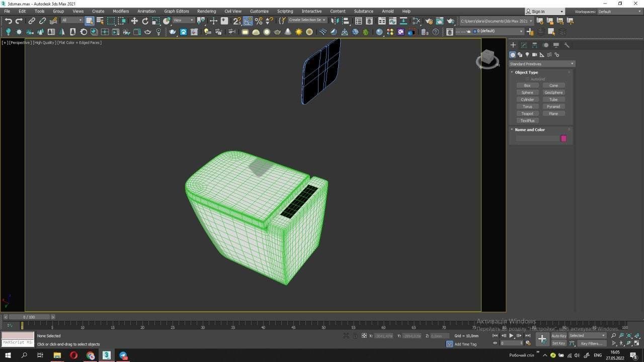Undo the last action with Undo arrow
644x362 pixels.
(8, 21)
